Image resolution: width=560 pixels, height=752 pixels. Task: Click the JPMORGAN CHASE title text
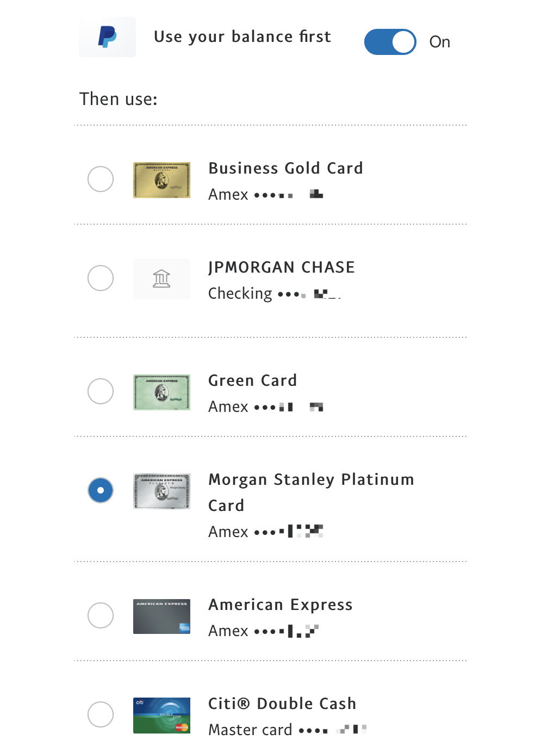(x=281, y=267)
